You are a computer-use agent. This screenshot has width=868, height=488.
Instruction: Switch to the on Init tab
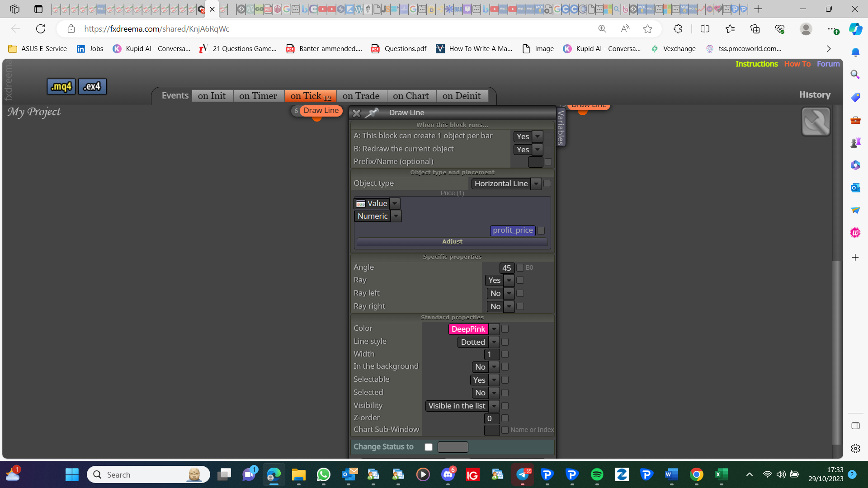[212, 96]
